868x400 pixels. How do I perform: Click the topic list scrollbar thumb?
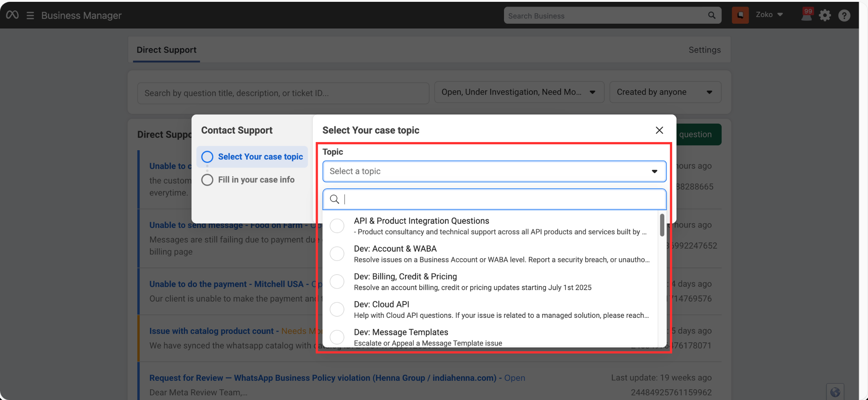[662, 225]
